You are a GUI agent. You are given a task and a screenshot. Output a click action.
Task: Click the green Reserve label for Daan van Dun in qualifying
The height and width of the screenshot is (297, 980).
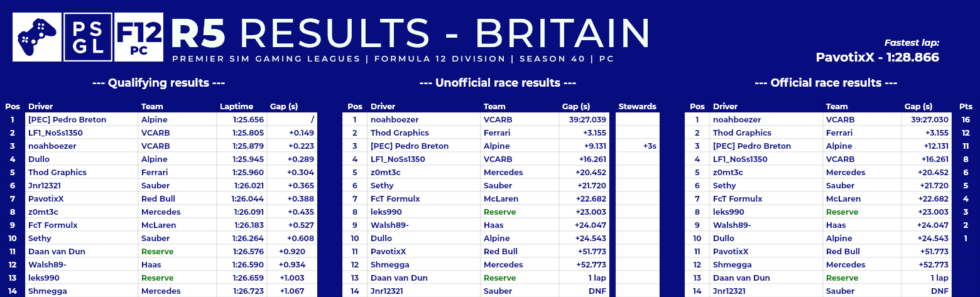157,252
